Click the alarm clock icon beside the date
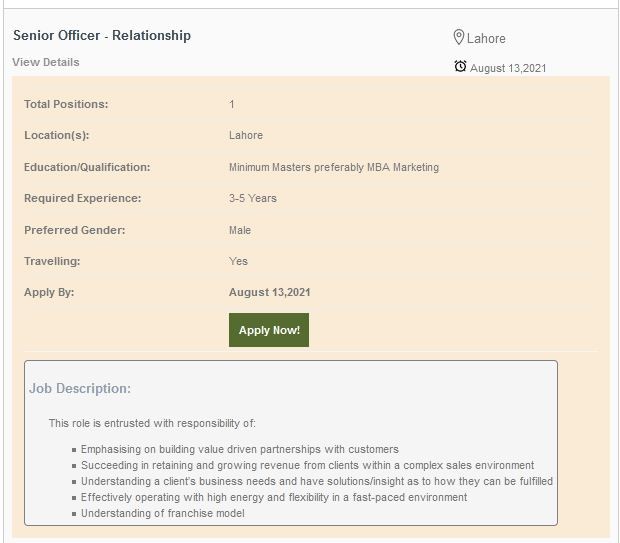The width and height of the screenshot is (620, 543). pyautogui.click(x=460, y=67)
